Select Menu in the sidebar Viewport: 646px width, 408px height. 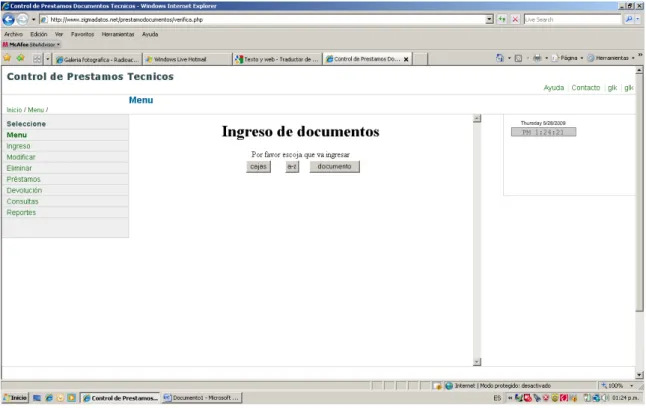click(x=16, y=135)
